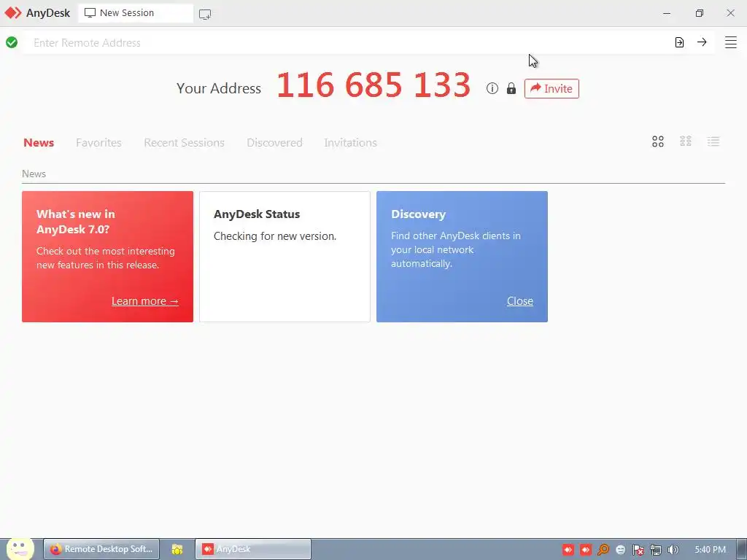Click the network icon in system tray
The image size is (747, 560).
point(656,550)
